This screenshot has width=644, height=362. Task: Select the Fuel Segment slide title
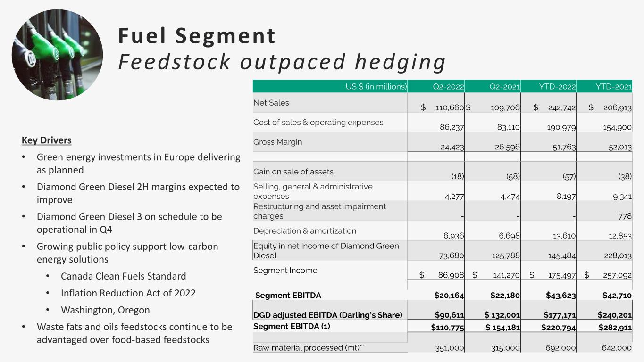197,36
